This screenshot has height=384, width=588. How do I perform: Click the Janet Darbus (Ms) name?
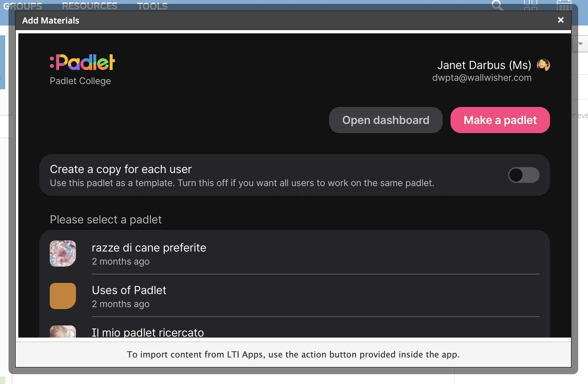pos(484,65)
